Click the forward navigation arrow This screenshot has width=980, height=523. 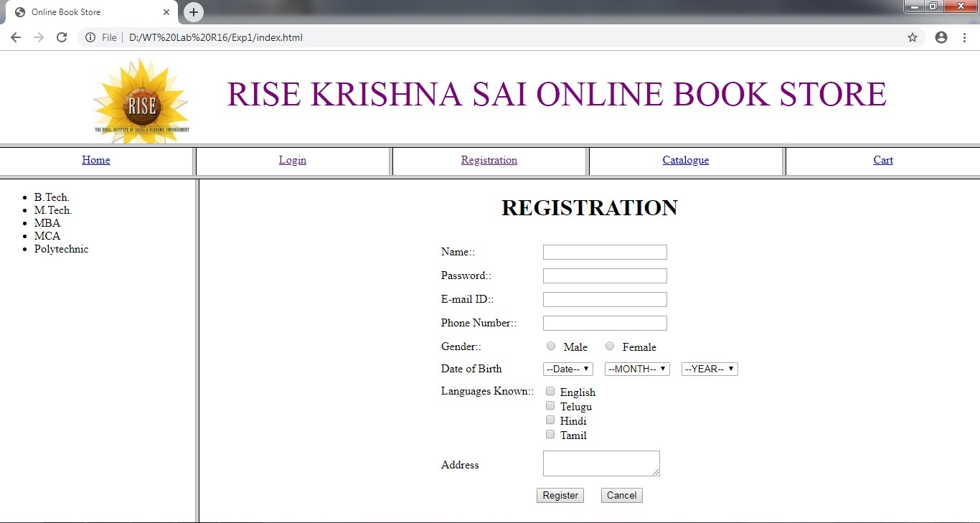[38, 37]
